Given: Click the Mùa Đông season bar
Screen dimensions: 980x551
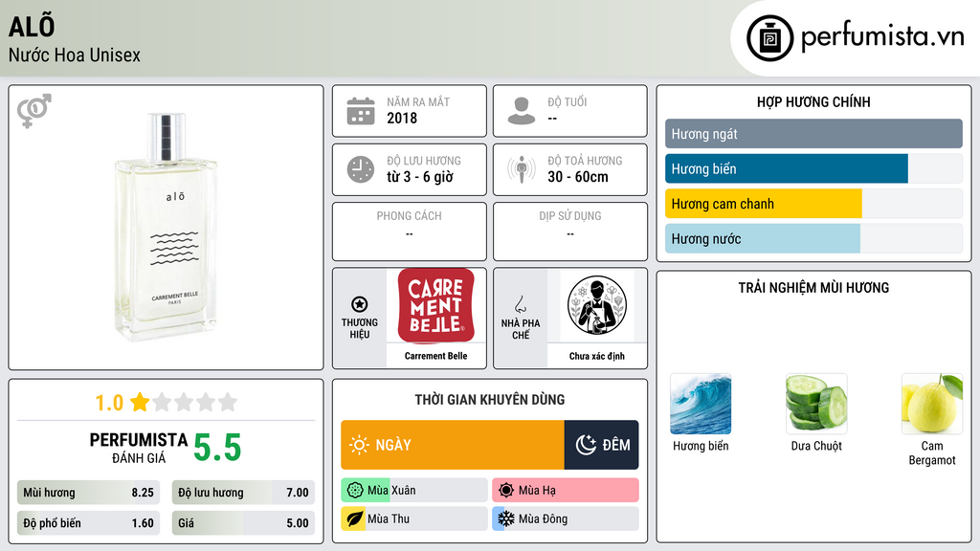Looking at the screenshot, I should [566, 519].
